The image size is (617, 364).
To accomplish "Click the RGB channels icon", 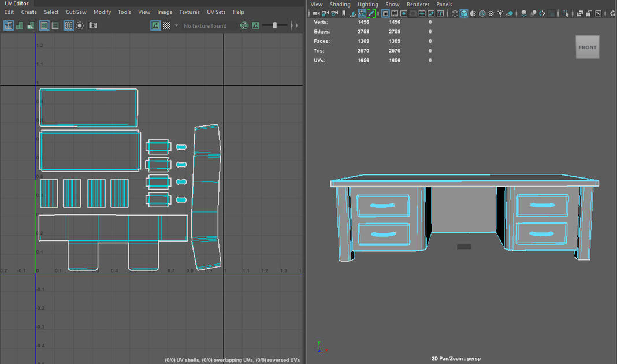I will coord(244,25).
